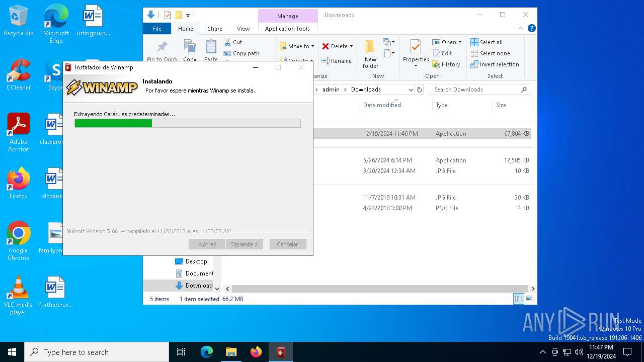The height and width of the screenshot is (362, 644).
Task: Expand the Move to dropdown
Action: 312,46
